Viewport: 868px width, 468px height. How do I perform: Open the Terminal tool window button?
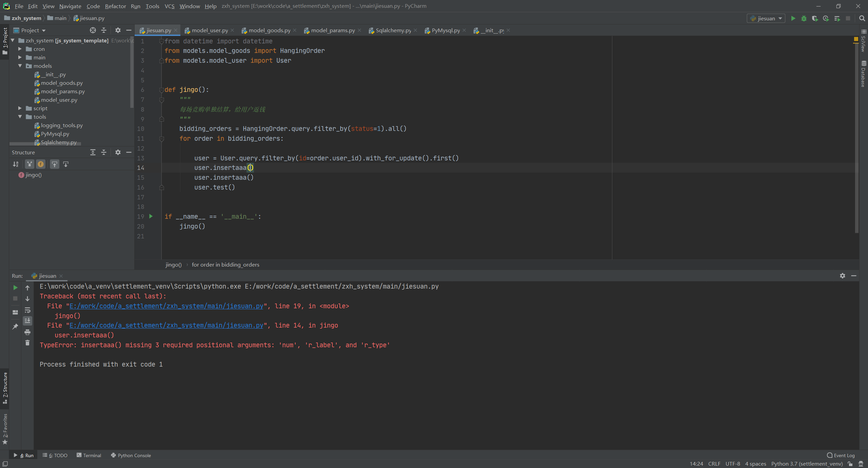point(89,455)
